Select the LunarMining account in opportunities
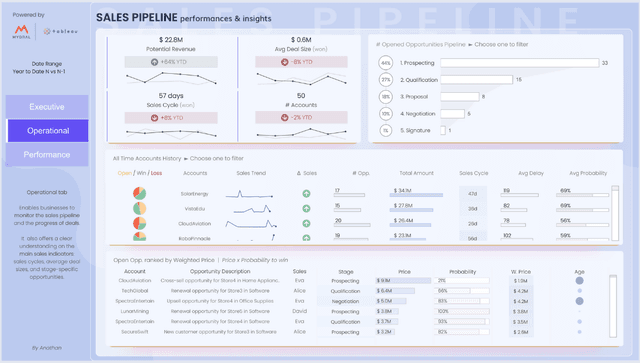 (x=135, y=311)
